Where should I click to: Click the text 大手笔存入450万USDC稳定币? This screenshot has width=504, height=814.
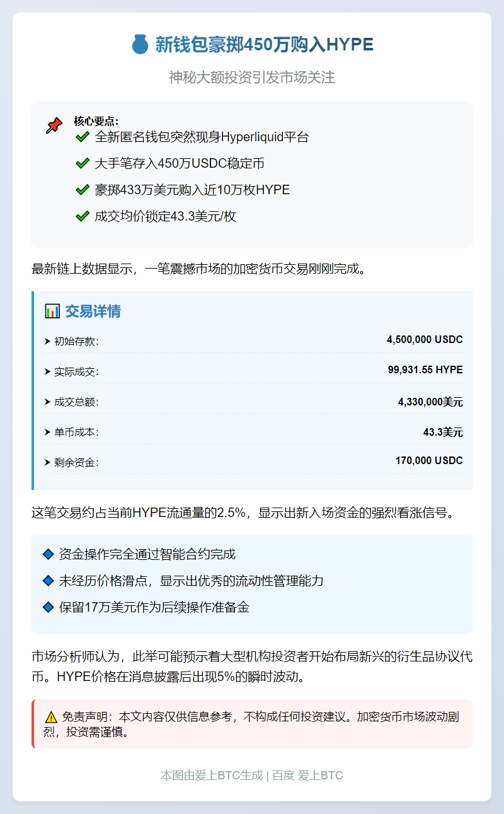(180, 163)
